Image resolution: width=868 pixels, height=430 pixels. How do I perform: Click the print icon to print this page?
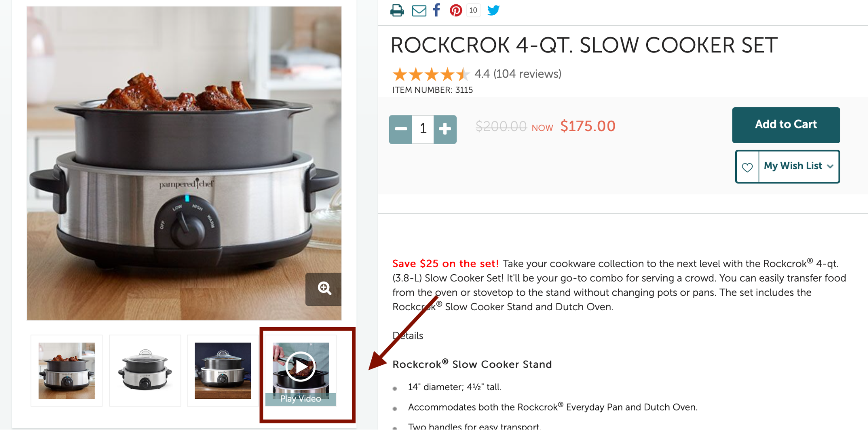396,10
